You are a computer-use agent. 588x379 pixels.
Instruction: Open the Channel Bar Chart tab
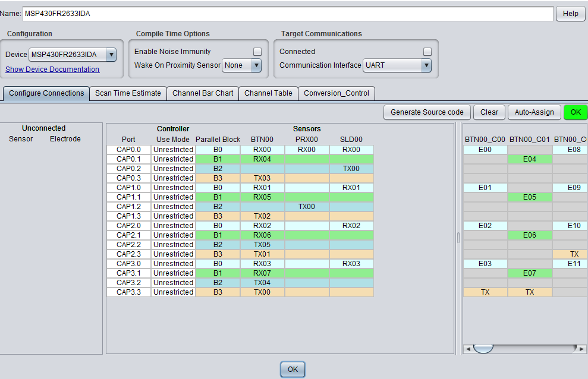[203, 93]
